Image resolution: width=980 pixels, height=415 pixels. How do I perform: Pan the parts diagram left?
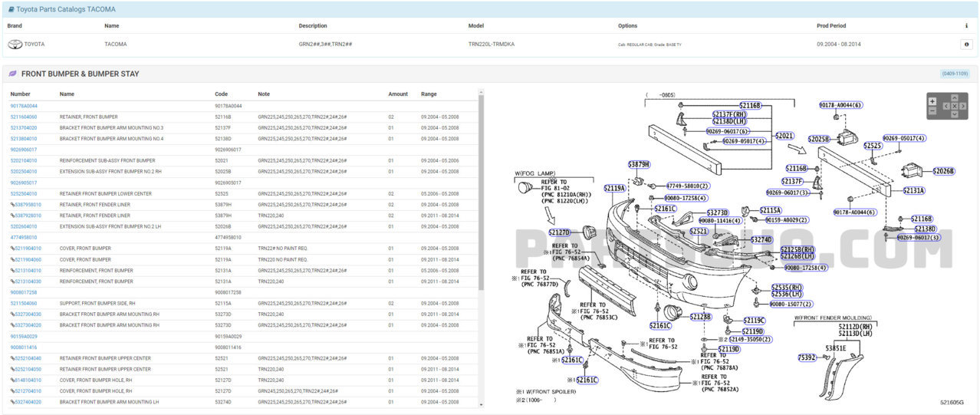[x=946, y=106]
